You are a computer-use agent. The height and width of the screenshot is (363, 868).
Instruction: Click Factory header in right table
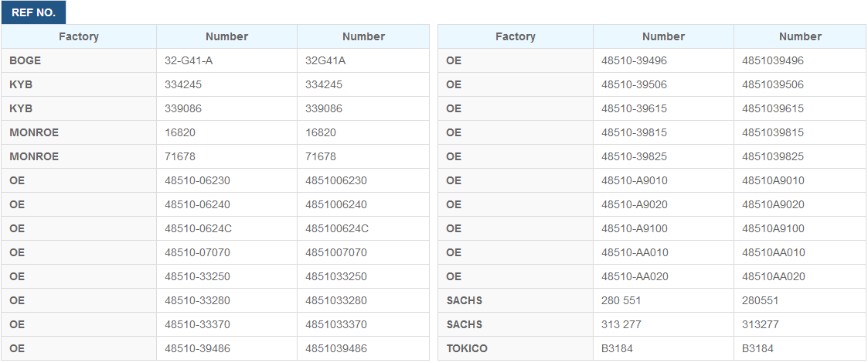pos(516,36)
